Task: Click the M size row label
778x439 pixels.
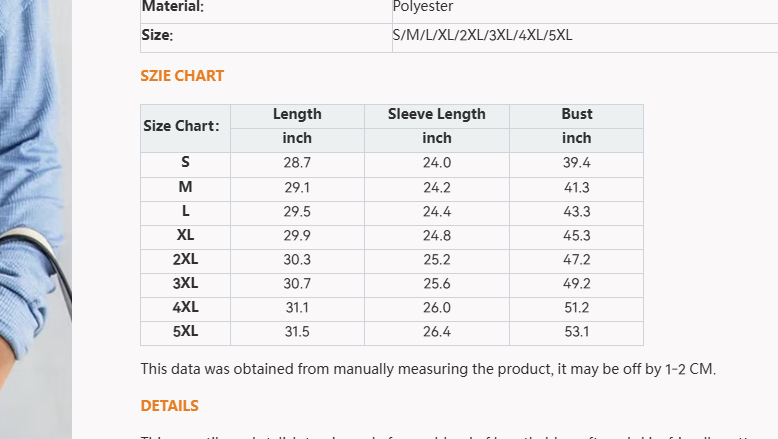Action: point(185,187)
